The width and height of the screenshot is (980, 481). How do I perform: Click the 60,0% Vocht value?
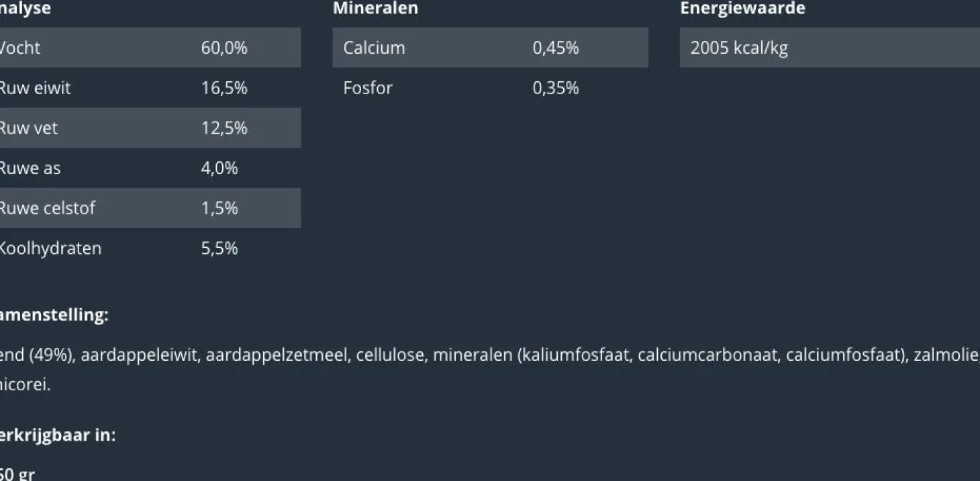tap(224, 48)
